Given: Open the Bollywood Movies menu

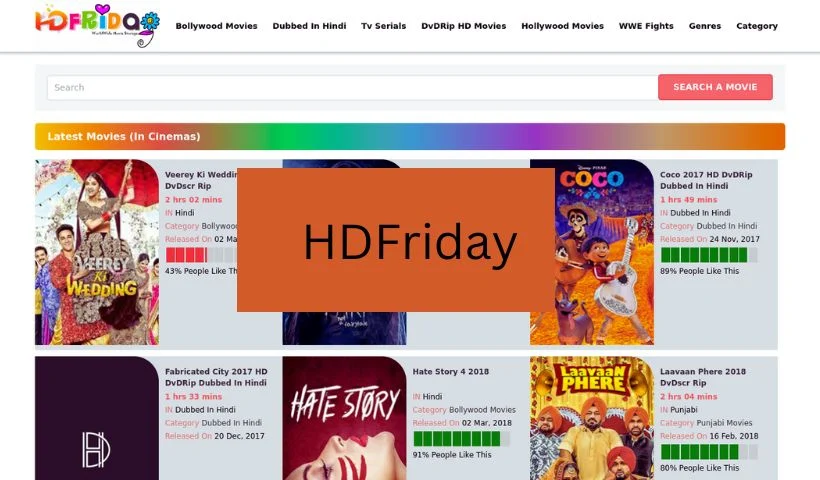Looking at the screenshot, I should [x=217, y=26].
